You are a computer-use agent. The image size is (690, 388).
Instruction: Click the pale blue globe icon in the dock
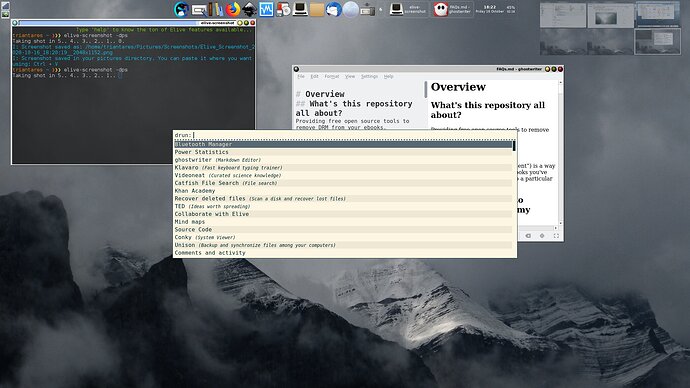(350, 9)
